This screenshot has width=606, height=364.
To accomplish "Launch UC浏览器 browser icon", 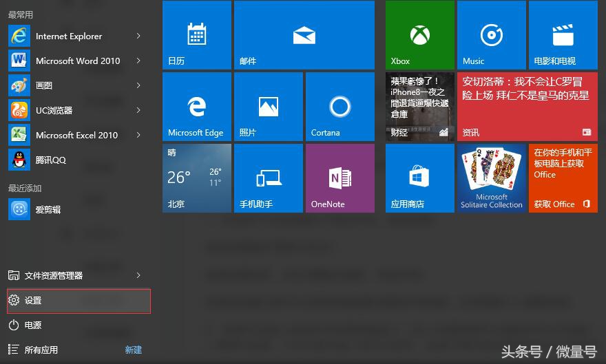I will point(19,110).
